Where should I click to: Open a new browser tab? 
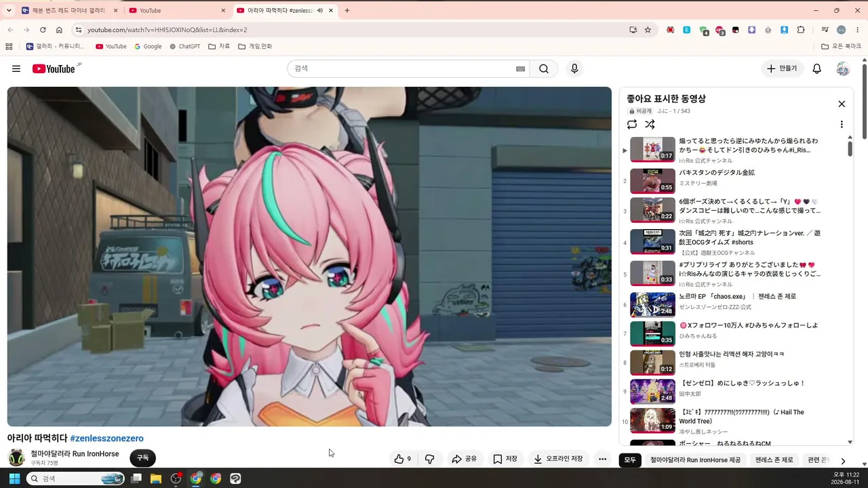[x=347, y=10]
